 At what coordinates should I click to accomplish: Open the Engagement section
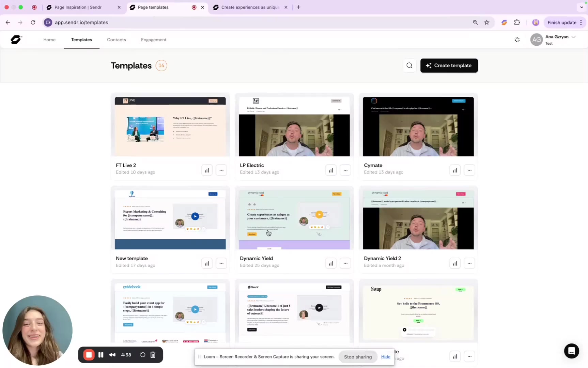click(x=153, y=40)
